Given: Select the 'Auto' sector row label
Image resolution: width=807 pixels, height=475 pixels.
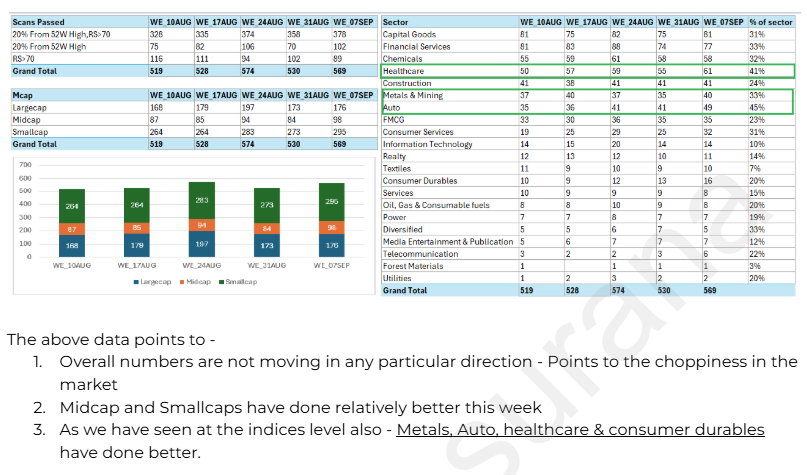Looking at the screenshot, I should pos(391,108).
